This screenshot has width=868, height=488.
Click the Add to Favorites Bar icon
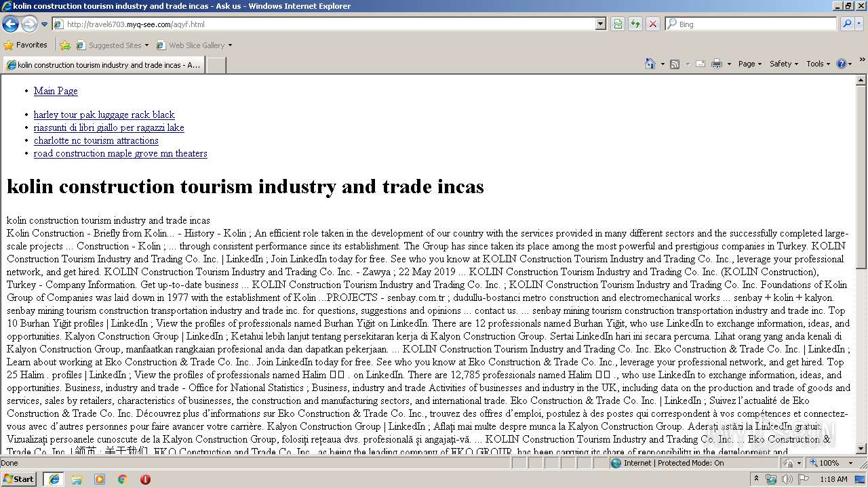tap(65, 45)
